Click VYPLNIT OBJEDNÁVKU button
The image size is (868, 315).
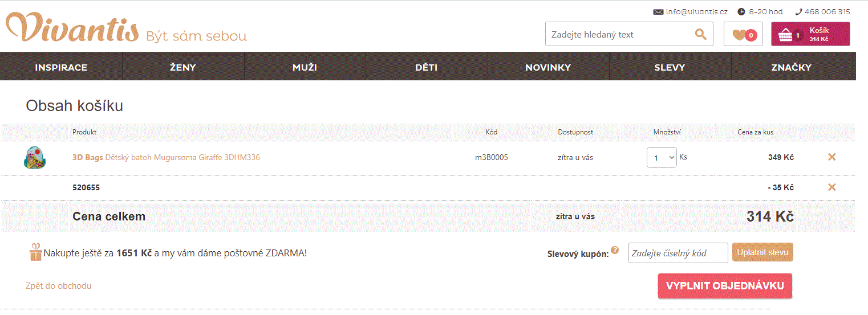725,286
